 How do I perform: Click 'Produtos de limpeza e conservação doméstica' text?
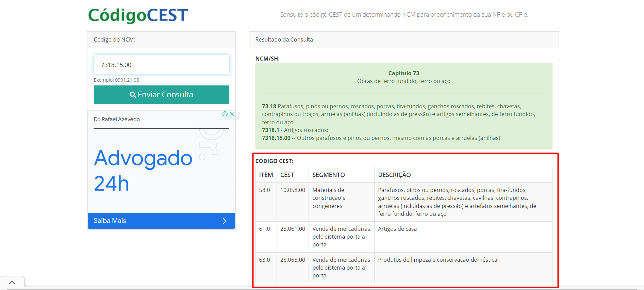(x=437, y=260)
